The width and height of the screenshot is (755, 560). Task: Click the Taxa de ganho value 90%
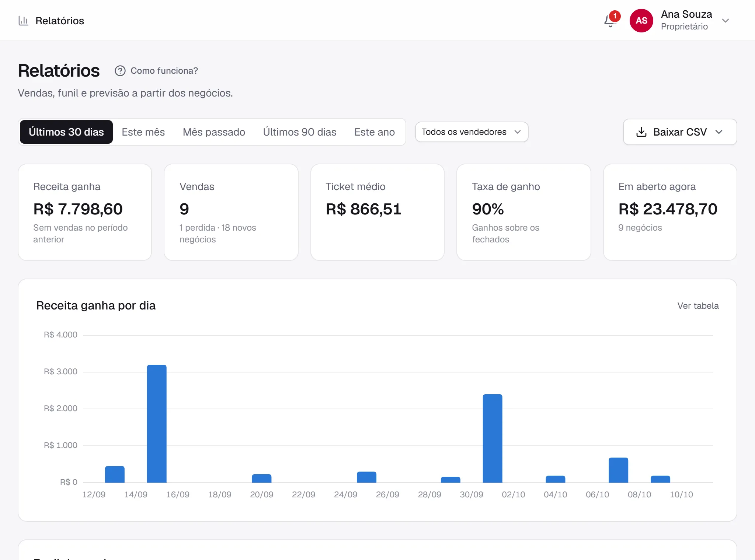tap(488, 209)
